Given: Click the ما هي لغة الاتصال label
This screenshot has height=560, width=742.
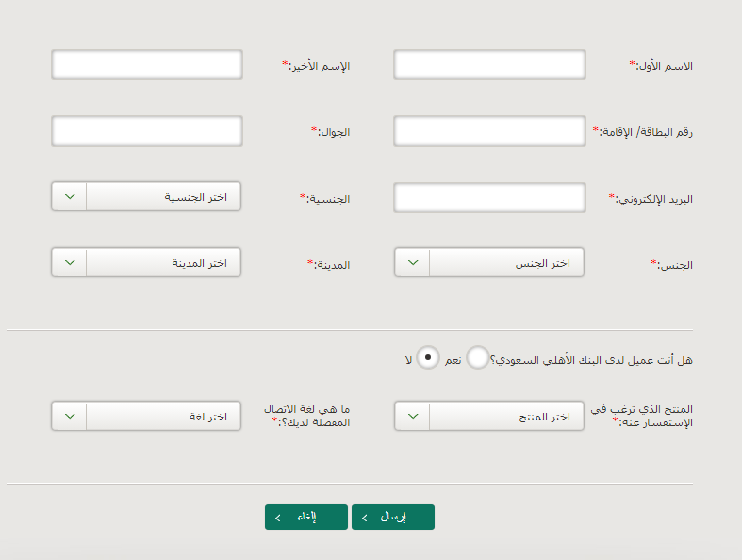Looking at the screenshot, I should (306, 416).
